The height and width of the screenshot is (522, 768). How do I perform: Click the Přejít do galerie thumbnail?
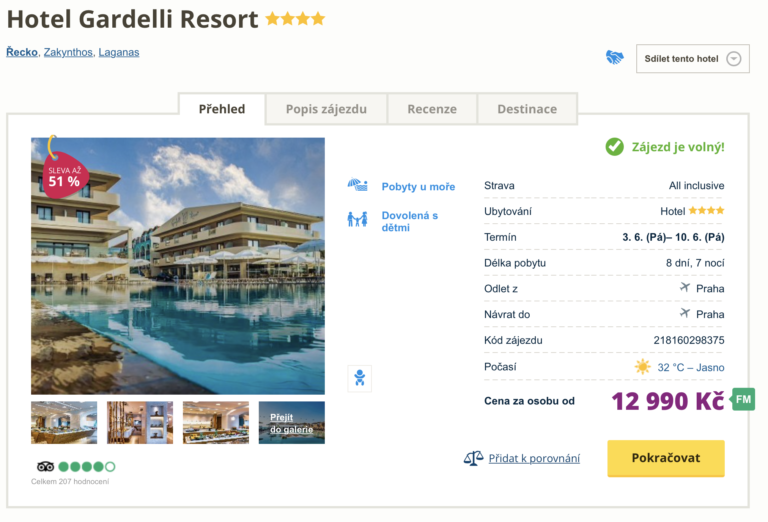click(291, 422)
